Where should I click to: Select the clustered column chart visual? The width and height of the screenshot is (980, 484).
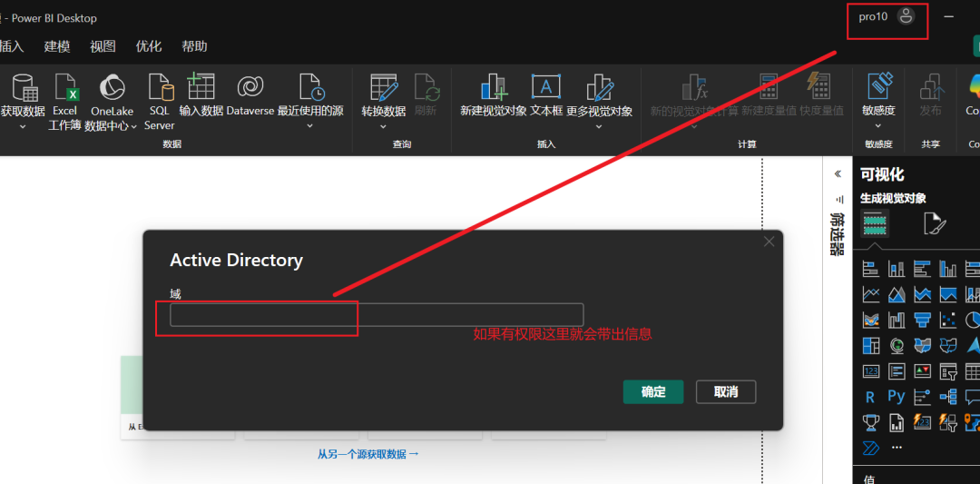click(947, 270)
